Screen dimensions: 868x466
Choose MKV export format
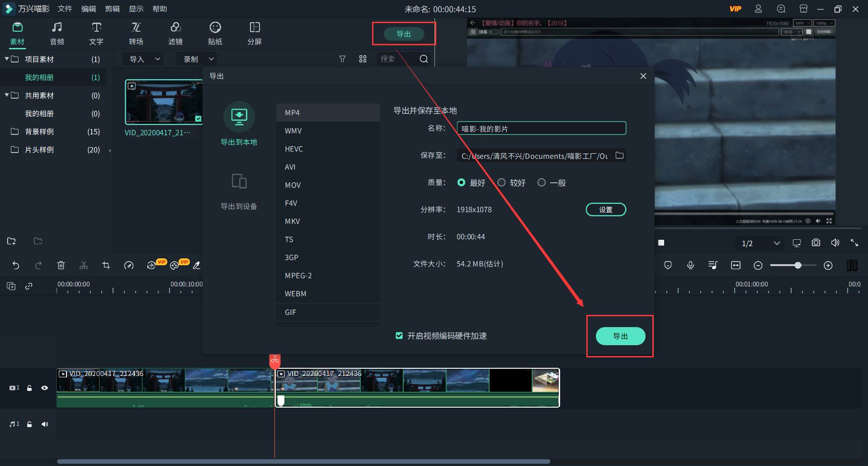(x=328, y=221)
